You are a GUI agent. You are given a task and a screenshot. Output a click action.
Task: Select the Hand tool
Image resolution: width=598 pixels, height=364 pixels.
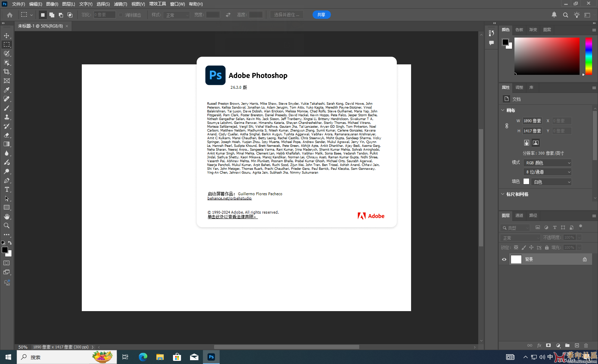tap(7, 216)
